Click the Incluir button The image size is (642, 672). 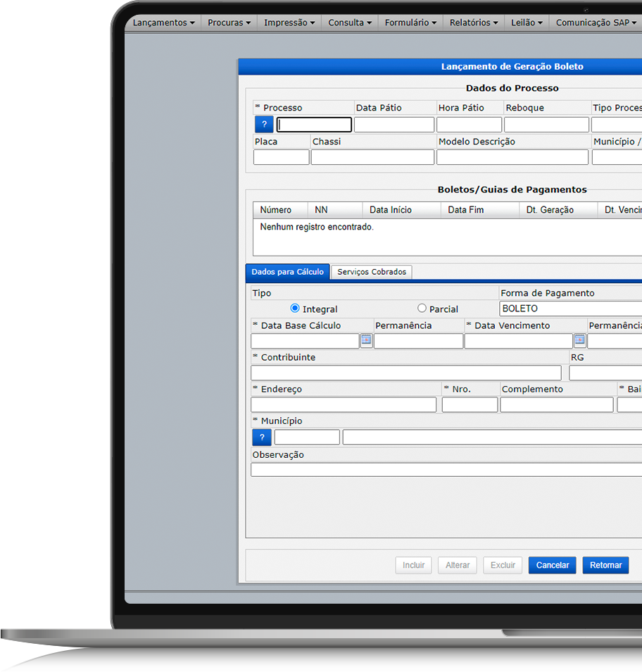click(413, 566)
